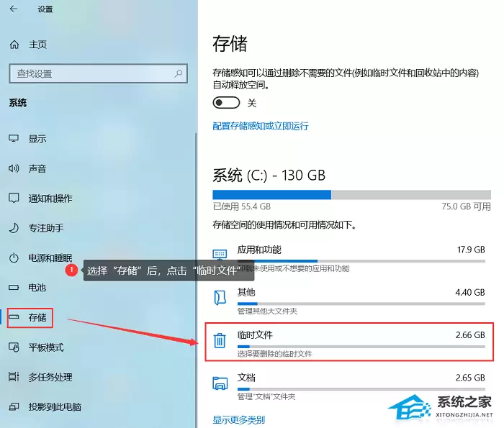504x428 pixels.
Task: Open the Sound (声音) speaker icon
Action: [x=14, y=168]
